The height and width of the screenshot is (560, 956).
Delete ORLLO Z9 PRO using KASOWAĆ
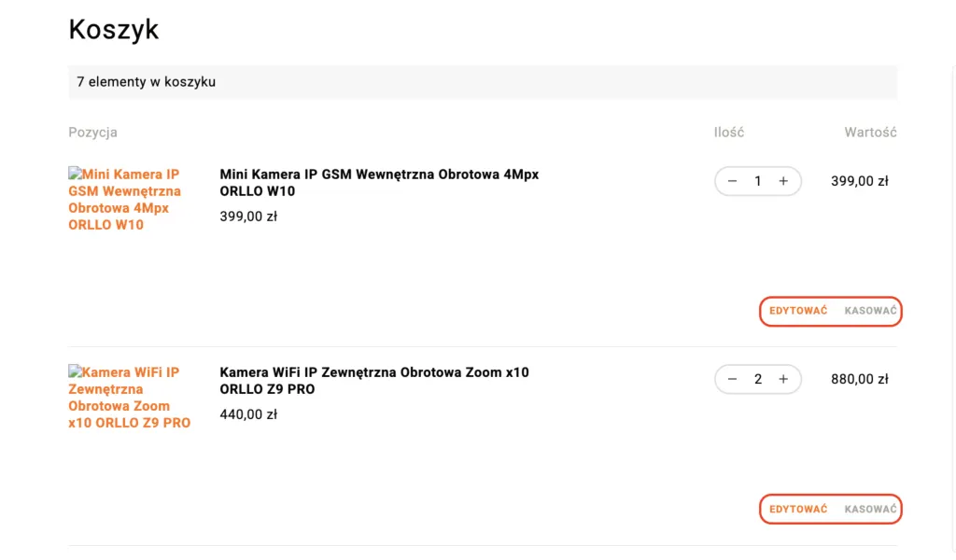pyautogui.click(x=870, y=509)
